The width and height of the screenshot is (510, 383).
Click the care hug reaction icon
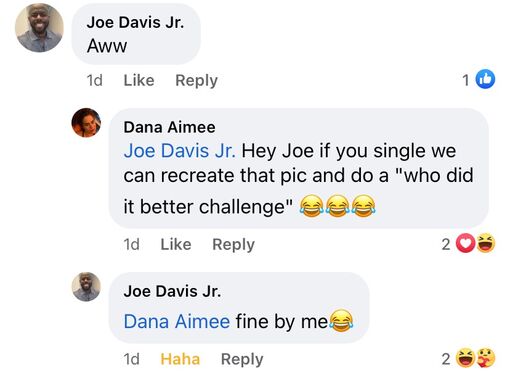[485, 358]
